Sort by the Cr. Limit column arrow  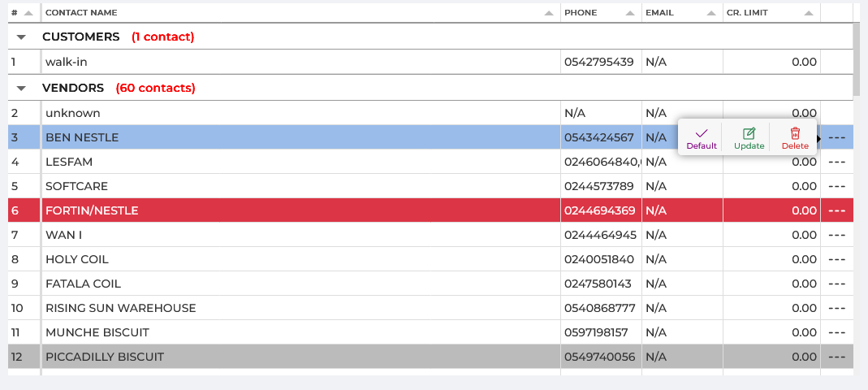(x=809, y=13)
